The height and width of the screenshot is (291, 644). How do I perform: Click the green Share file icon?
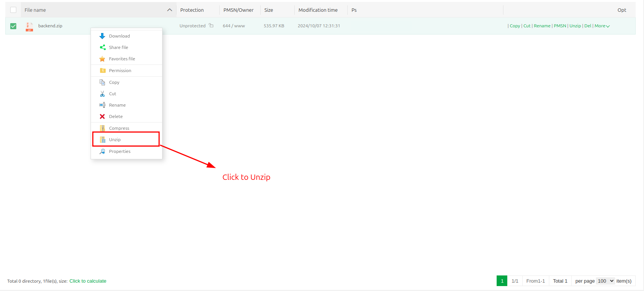(x=102, y=47)
